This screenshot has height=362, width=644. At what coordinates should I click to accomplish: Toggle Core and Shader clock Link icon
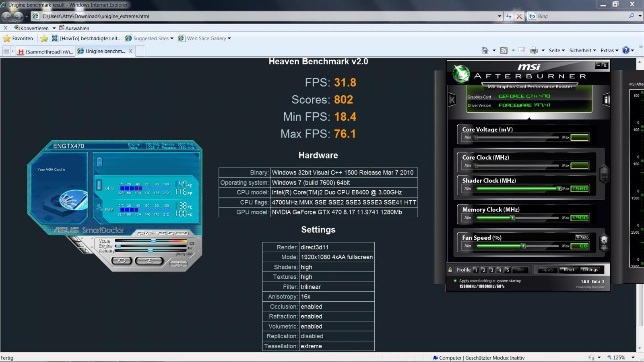click(x=604, y=174)
